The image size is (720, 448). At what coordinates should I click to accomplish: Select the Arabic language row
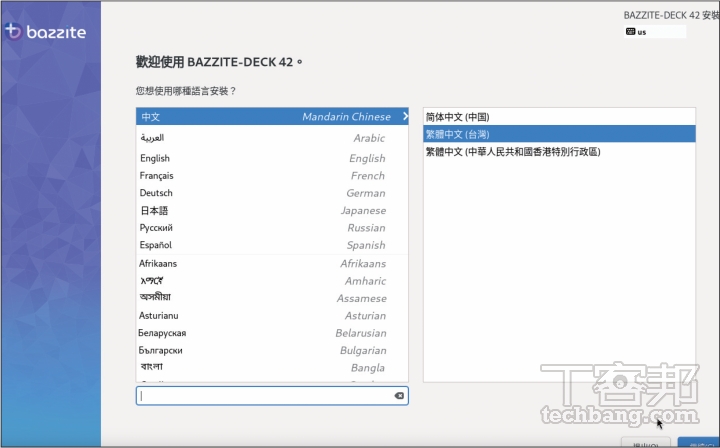click(272, 138)
